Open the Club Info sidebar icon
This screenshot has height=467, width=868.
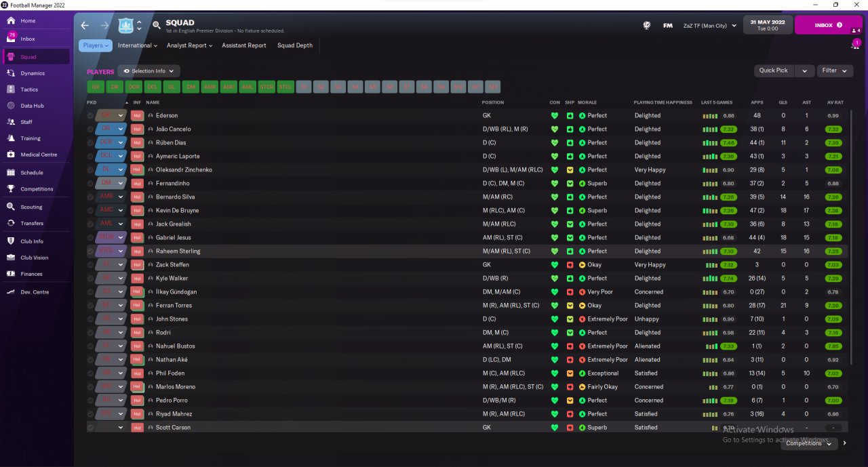[x=11, y=241]
